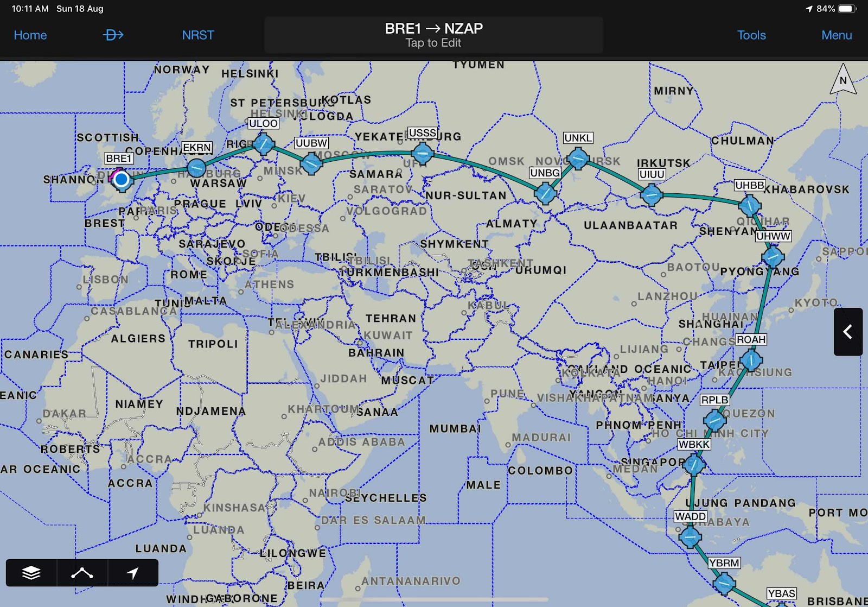The height and width of the screenshot is (607, 868).
Task: Select the UIUU waypoint marker
Action: coord(652,194)
